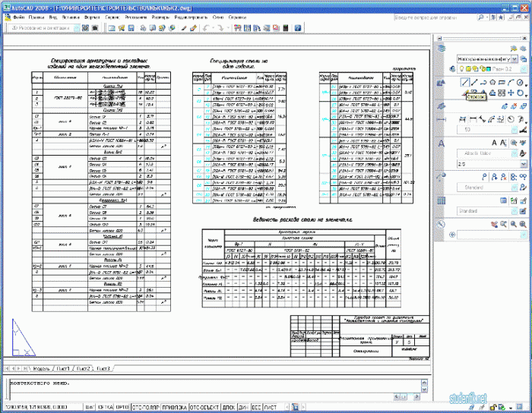Click the Multileader icon in dashboard

tap(485, 177)
